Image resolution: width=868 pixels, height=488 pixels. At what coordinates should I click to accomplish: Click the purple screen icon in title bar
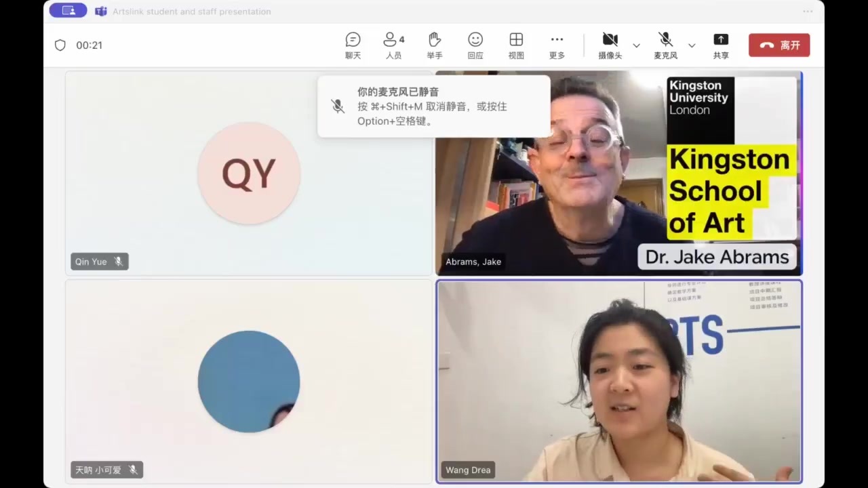click(68, 11)
